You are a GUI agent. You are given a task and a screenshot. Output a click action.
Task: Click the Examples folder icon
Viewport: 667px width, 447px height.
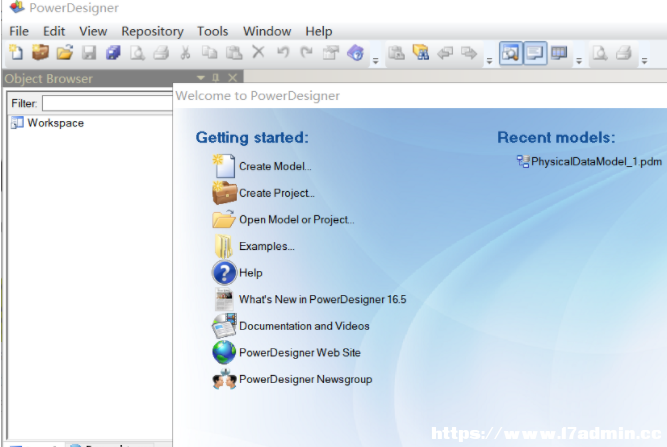click(x=224, y=246)
